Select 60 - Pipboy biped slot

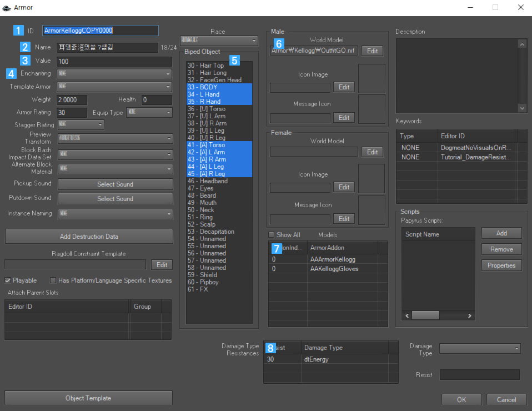[x=219, y=282]
